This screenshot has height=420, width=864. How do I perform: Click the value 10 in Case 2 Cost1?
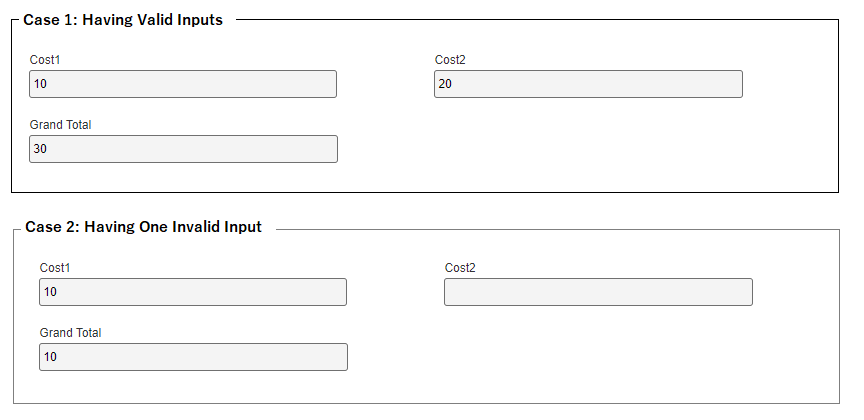(51, 292)
